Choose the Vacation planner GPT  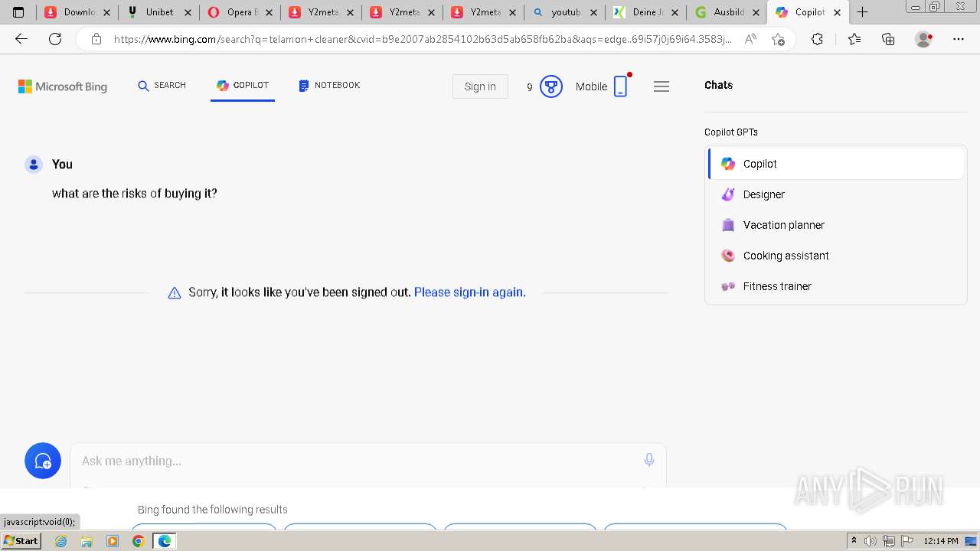click(836, 225)
